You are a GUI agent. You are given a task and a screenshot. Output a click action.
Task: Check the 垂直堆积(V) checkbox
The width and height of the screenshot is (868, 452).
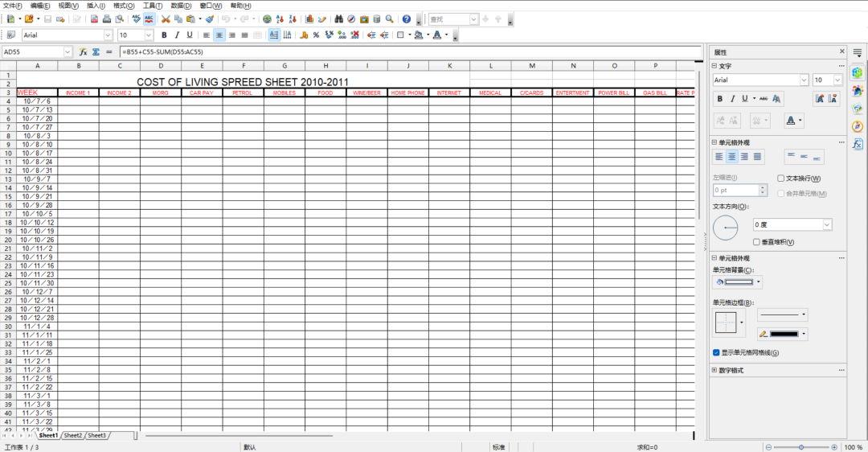756,242
